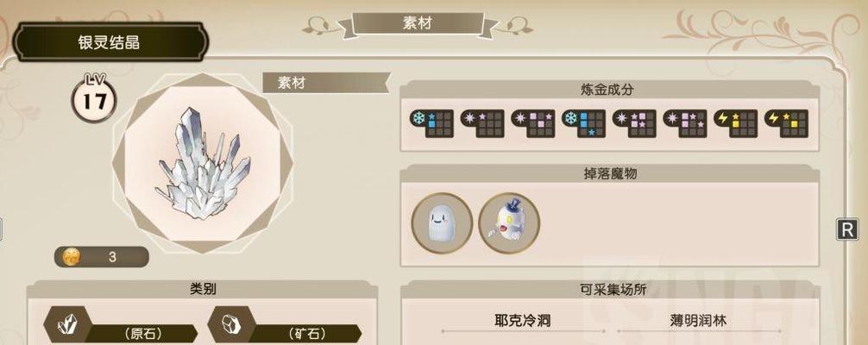Image resolution: width=868 pixels, height=345 pixels.
Task: Click the 素材 tab at the top
Action: coord(418,24)
